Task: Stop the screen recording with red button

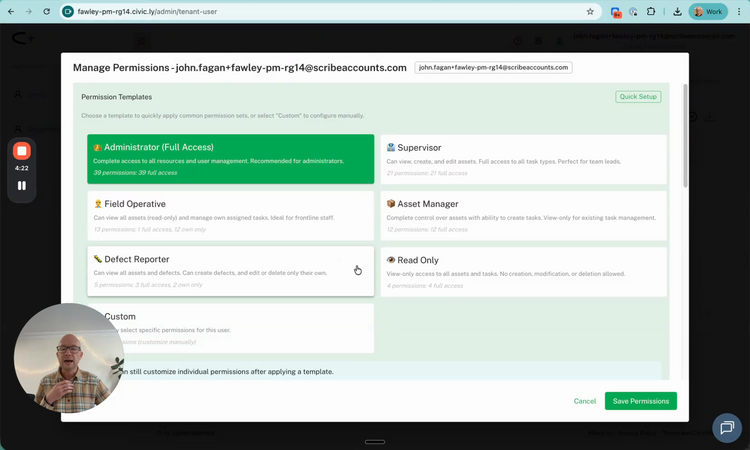Action: coord(22,151)
